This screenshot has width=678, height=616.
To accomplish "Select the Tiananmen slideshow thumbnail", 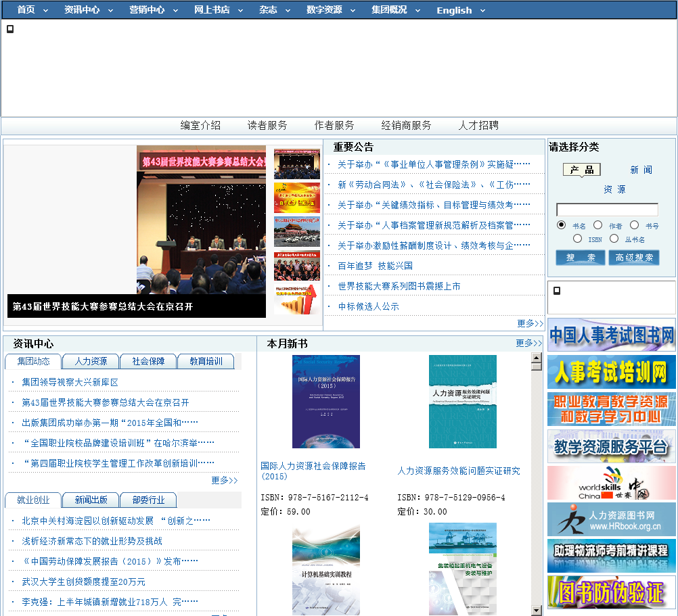I will (x=297, y=232).
